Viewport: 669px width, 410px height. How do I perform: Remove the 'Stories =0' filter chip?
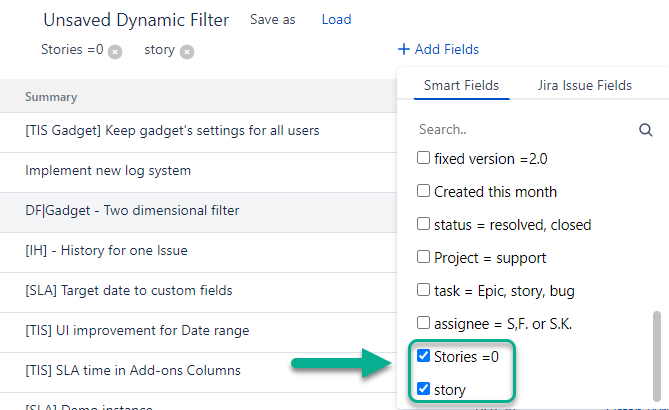115,52
